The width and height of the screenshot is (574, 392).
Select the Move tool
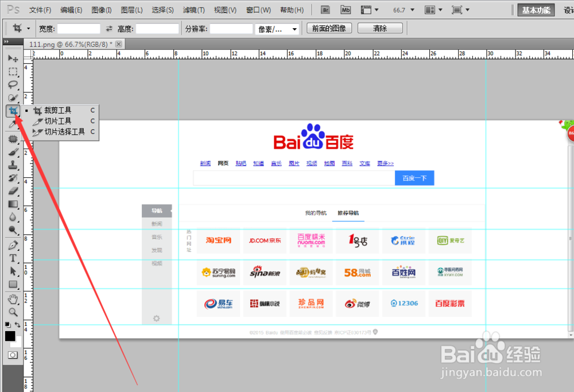(13, 59)
